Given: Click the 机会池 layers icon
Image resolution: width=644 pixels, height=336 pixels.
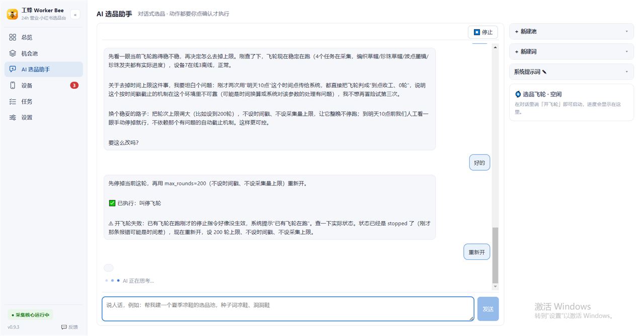Looking at the screenshot, I should click(x=13, y=53).
